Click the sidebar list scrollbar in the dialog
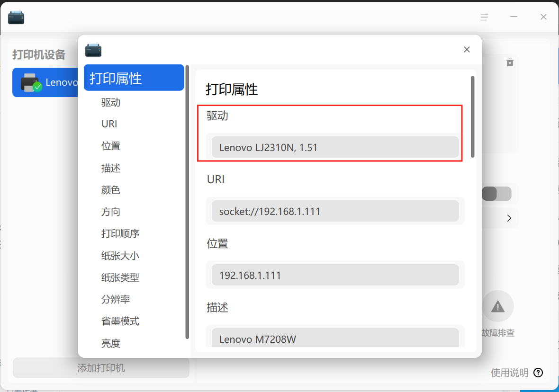The image size is (559, 392). (187, 202)
